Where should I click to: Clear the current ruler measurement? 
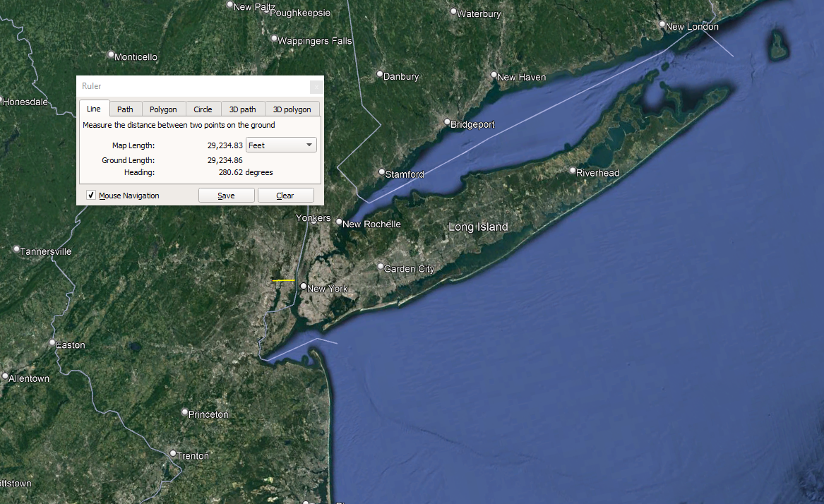tap(285, 196)
